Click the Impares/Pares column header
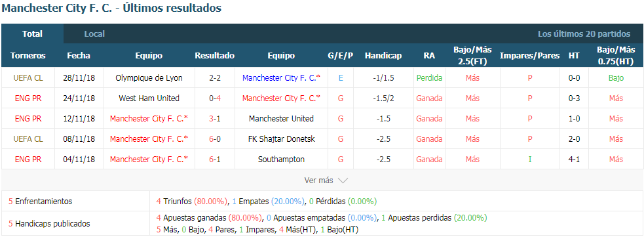 (530, 56)
